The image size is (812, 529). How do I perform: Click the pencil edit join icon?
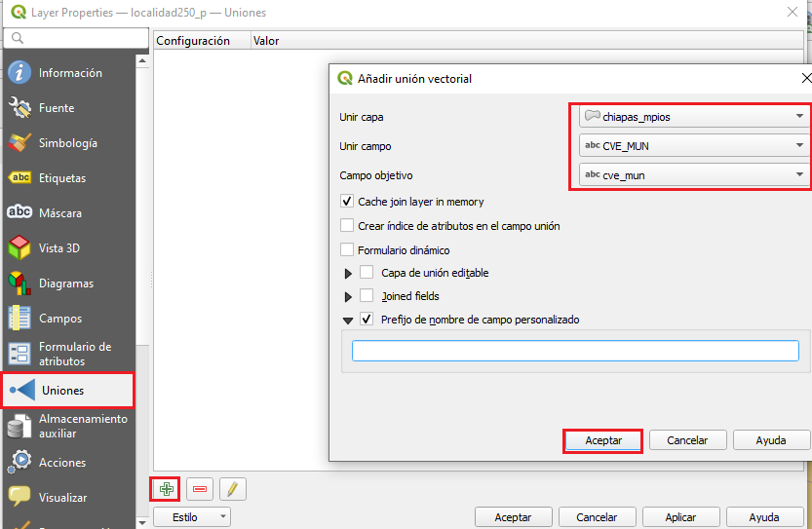(x=232, y=489)
